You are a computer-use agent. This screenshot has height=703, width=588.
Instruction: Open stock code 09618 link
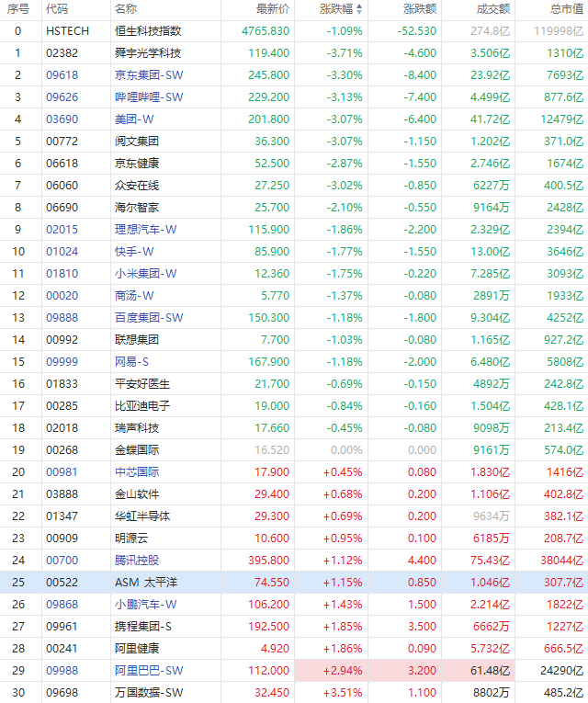pyautogui.click(x=62, y=74)
